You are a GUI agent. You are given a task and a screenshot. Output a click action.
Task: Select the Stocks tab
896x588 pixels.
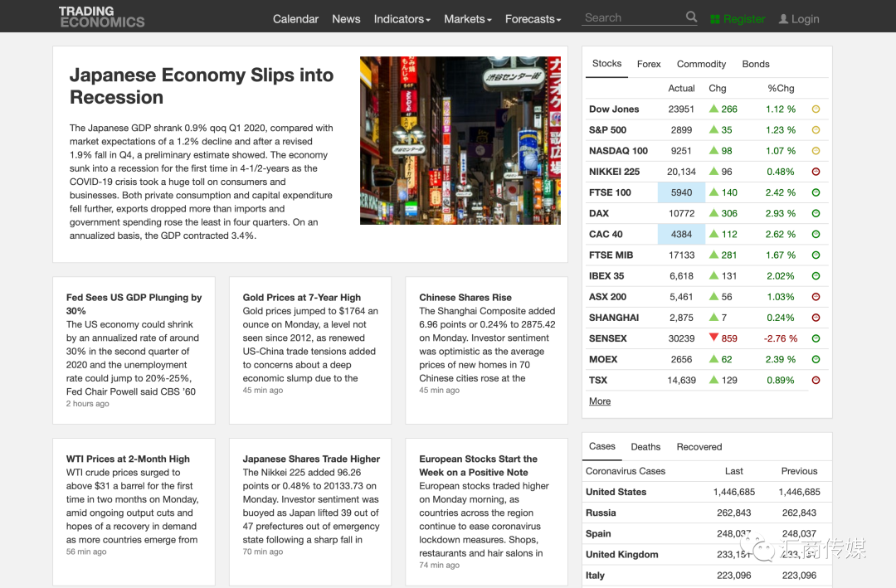[606, 63]
